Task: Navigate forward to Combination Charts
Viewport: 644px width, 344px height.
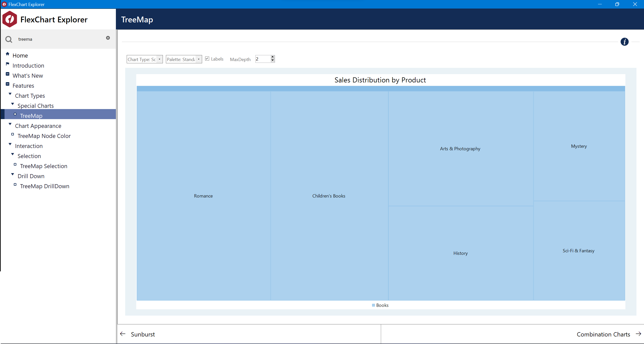Action: pyautogui.click(x=603, y=334)
